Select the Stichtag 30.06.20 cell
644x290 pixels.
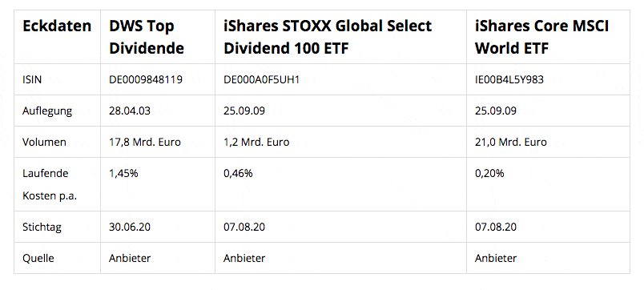click(x=130, y=227)
